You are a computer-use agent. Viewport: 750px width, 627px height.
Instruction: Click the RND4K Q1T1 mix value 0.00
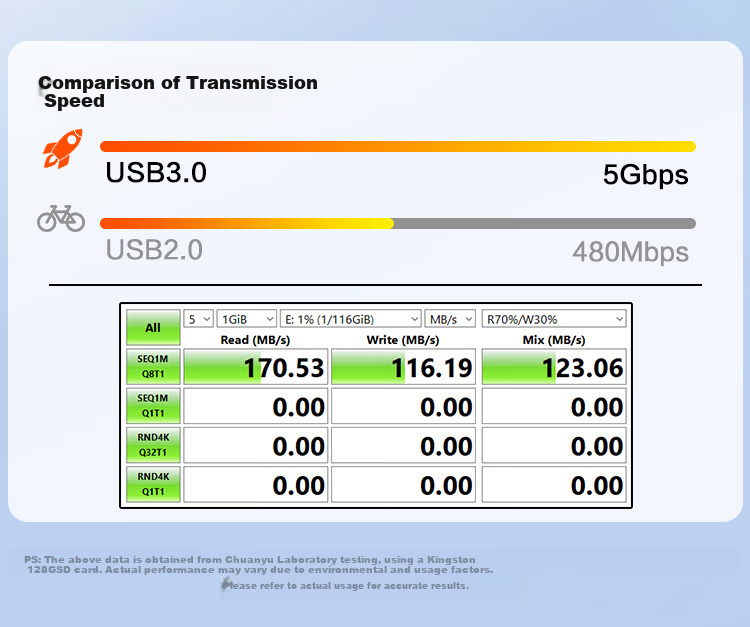coord(554,484)
